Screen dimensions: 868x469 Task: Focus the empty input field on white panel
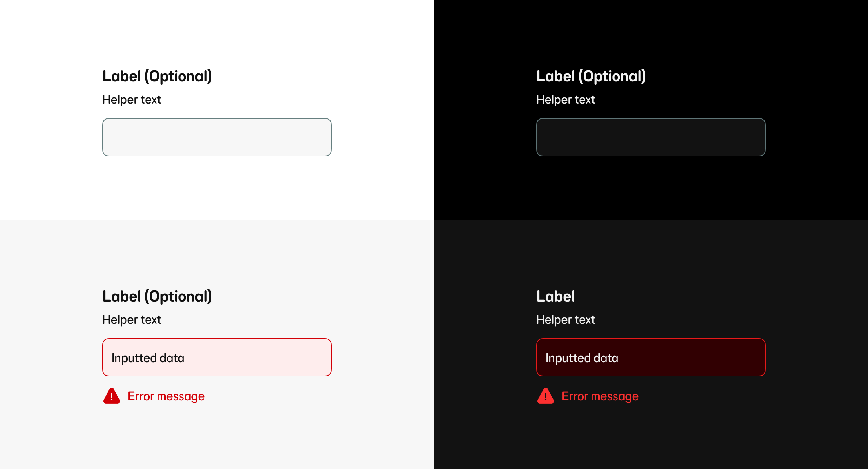point(217,137)
